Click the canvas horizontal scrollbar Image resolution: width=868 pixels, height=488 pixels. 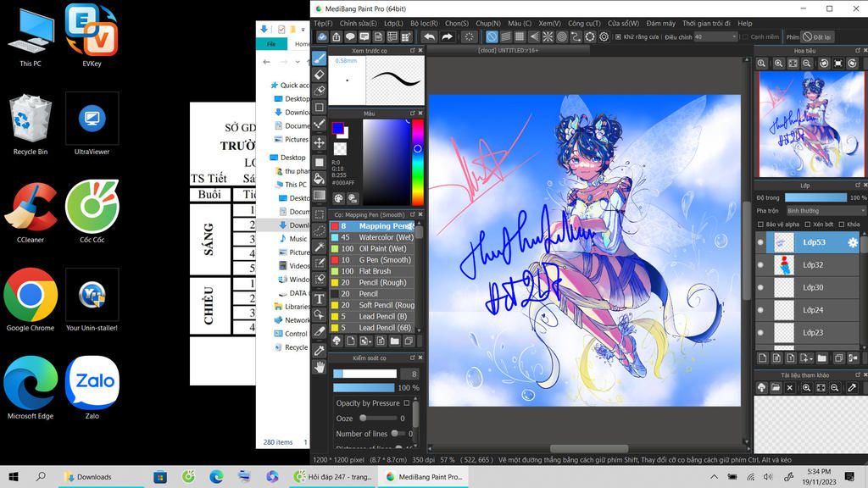[589, 449]
